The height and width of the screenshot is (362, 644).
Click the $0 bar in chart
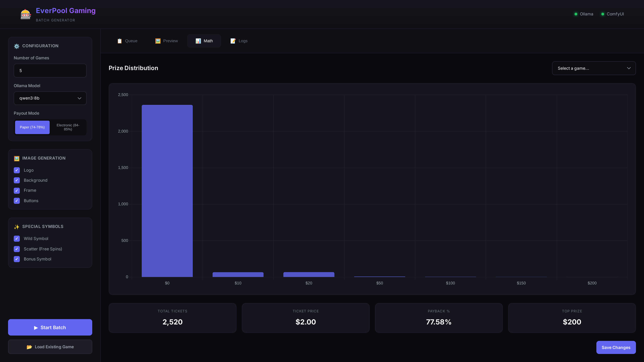tap(167, 191)
